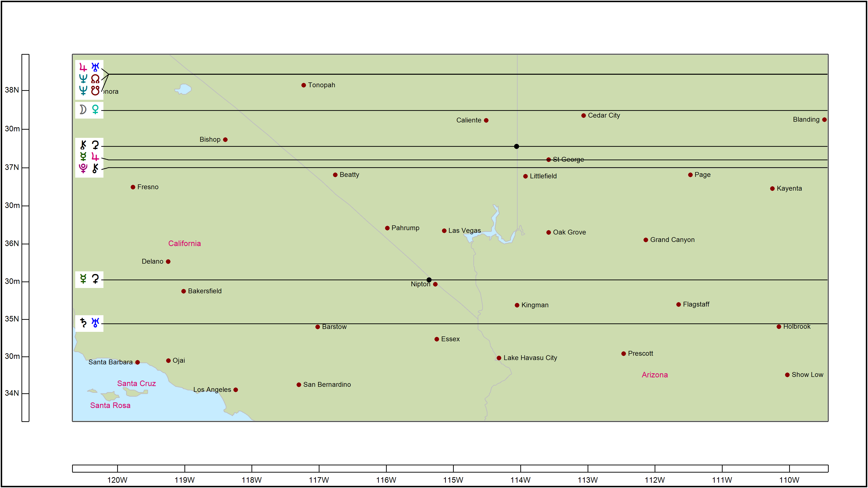Click the Holbrook city label

point(797,327)
